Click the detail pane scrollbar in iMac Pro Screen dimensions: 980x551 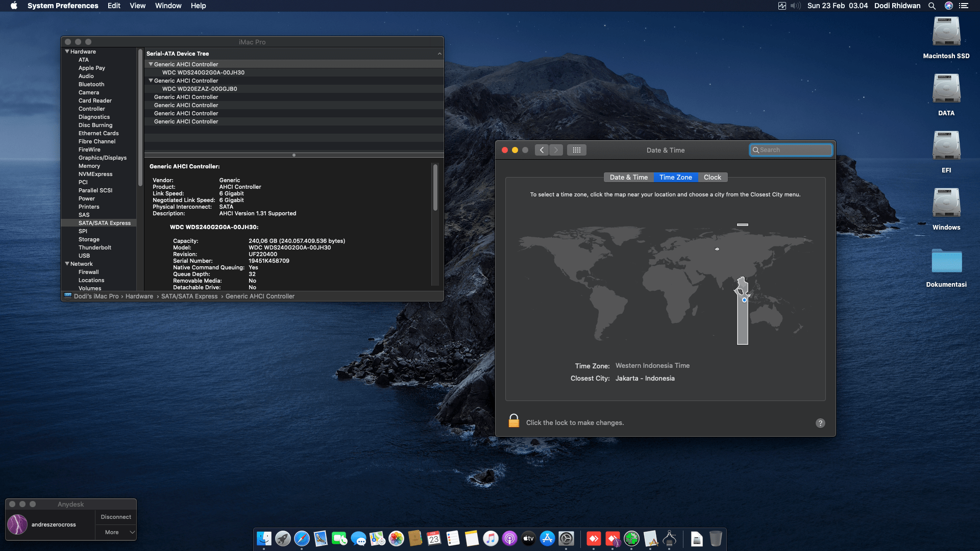tap(435, 187)
